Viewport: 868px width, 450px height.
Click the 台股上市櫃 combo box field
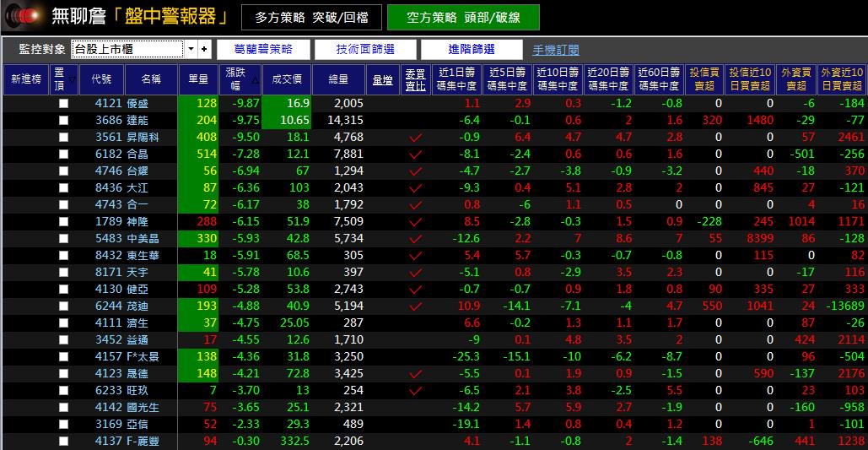click(x=127, y=50)
